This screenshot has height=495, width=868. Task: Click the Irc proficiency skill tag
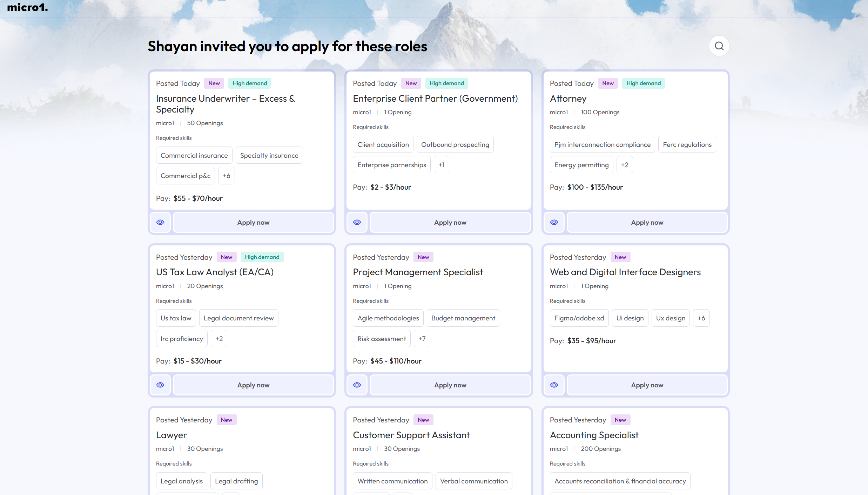coord(182,339)
